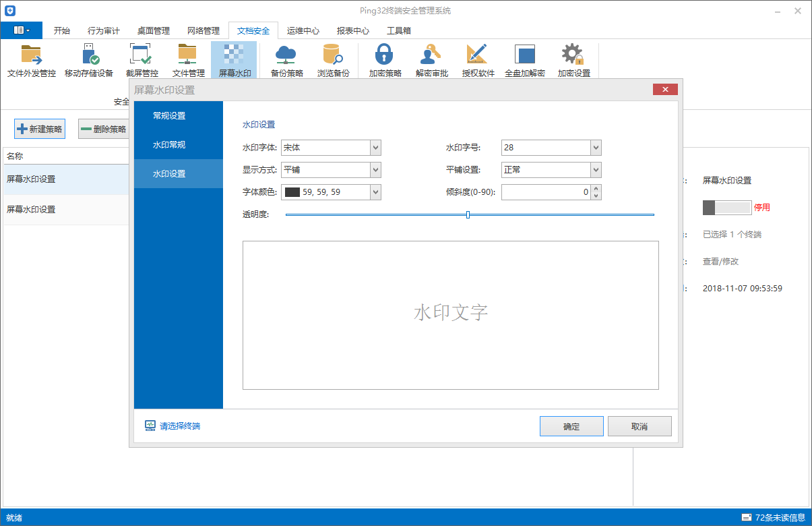Click the dark 59, 59, 59 color swatch

coord(292,192)
